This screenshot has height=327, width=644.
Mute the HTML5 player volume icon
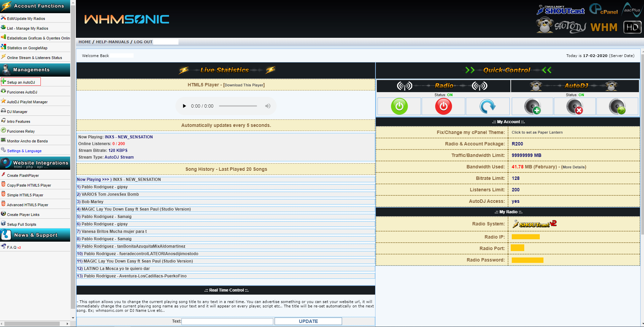click(x=268, y=106)
